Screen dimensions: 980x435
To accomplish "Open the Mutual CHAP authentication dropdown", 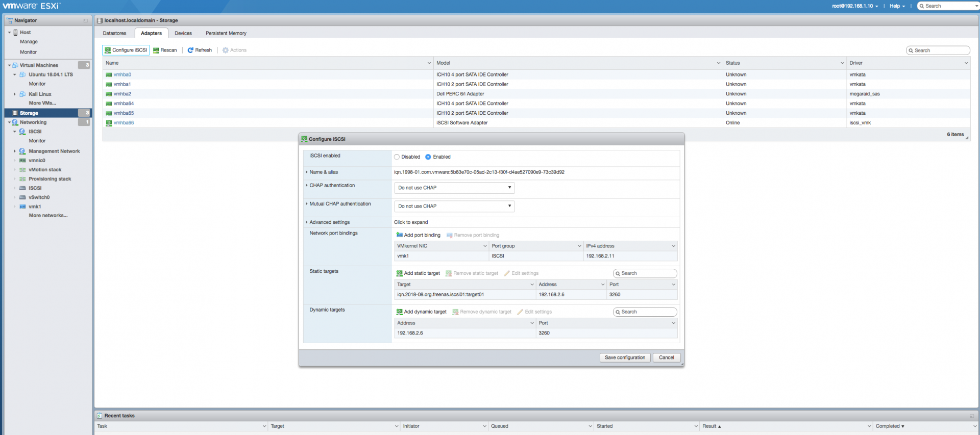I will pos(454,206).
